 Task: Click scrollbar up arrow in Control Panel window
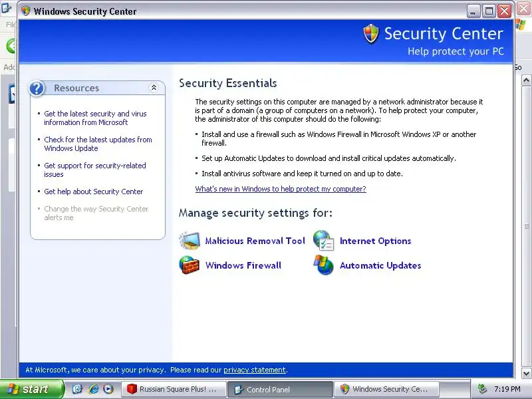[526, 80]
